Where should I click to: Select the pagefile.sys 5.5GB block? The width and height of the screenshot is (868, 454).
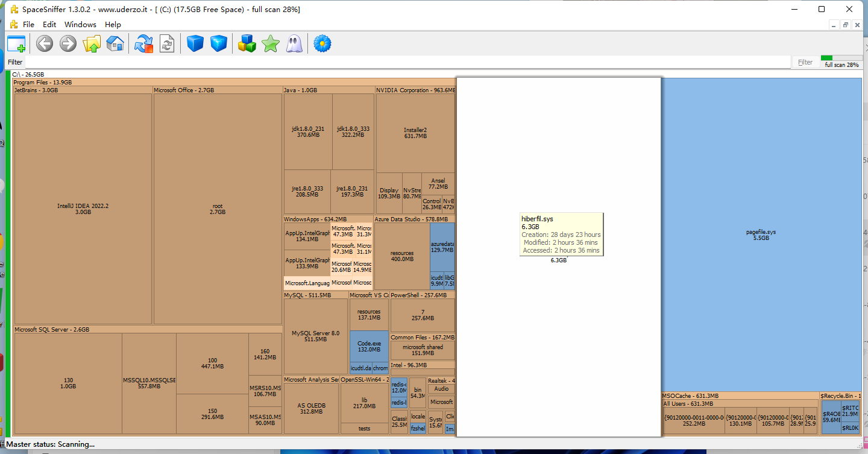point(761,235)
